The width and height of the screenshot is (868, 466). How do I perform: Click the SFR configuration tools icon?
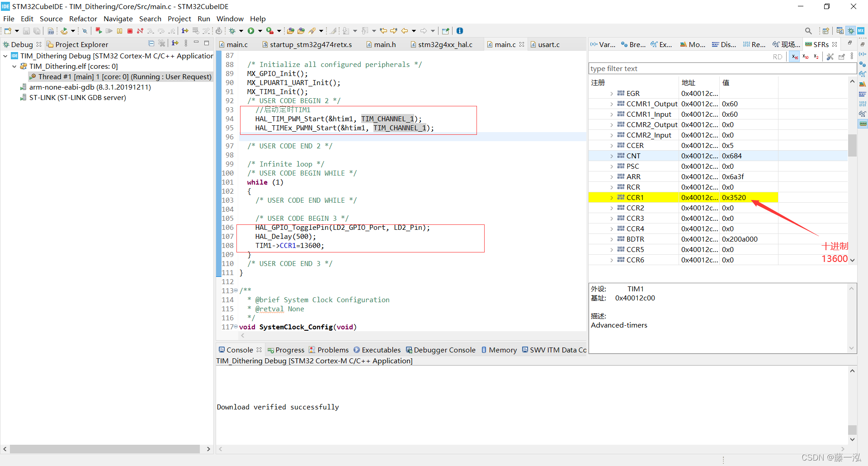[x=830, y=57]
